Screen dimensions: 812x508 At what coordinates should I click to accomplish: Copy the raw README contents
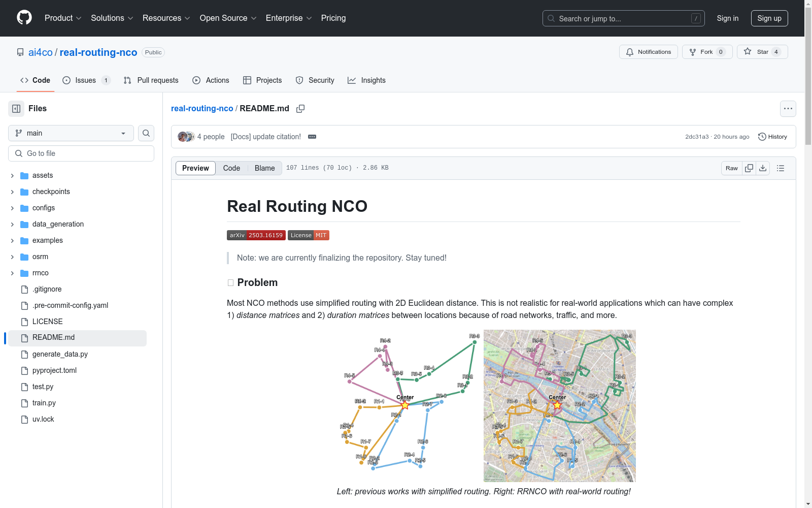tap(749, 168)
